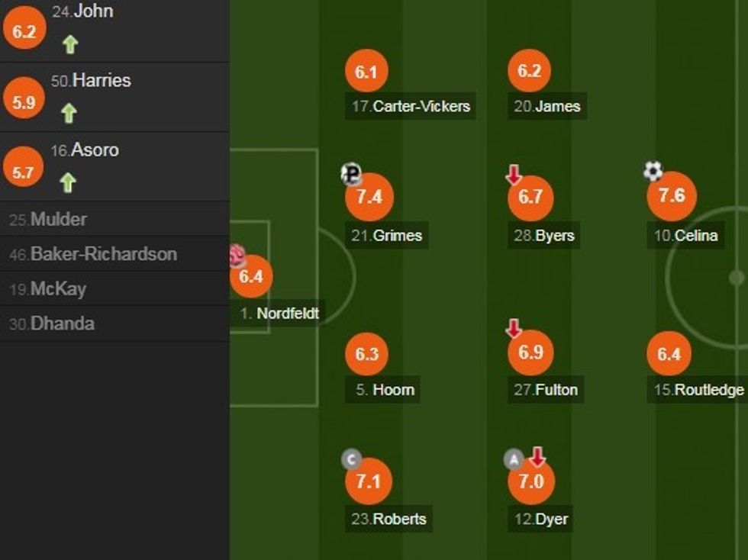Click the assist badge on Dyer
Screen dimensions: 748x560
coord(514,459)
